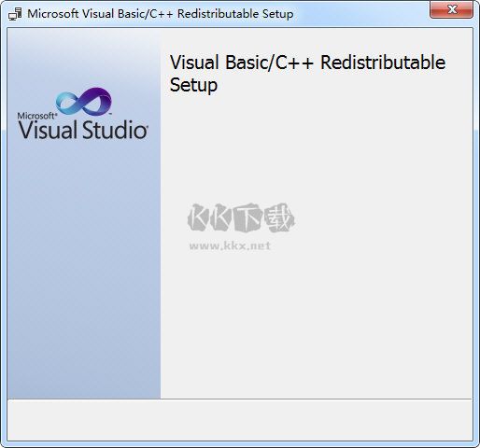Click the empty bottom button bar area
Image resolution: width=480 pixels, height=448 pixels.
click(x=240, y=420)
